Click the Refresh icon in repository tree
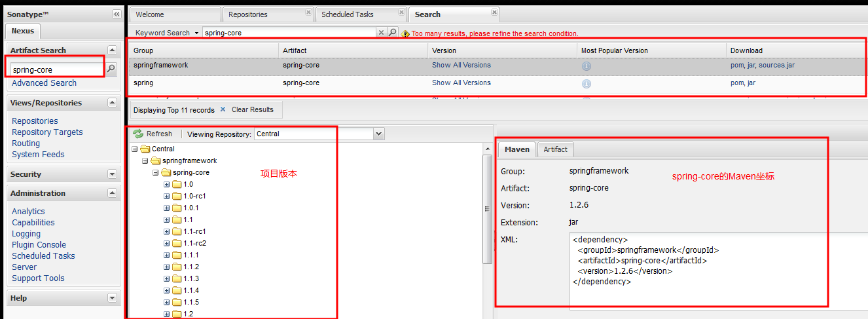Screen dimensions: 868x319 coord(138,134)
